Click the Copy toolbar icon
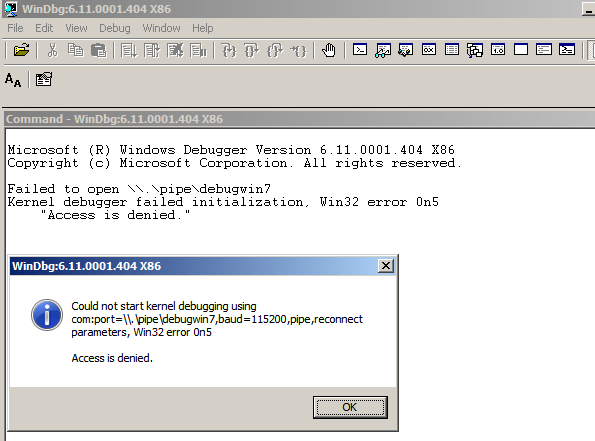595x441 pixels. 76,50
